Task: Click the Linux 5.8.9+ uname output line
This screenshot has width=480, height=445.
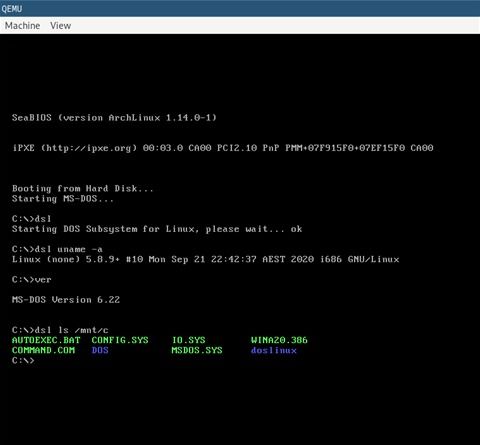Action: (x=205, y=259)
